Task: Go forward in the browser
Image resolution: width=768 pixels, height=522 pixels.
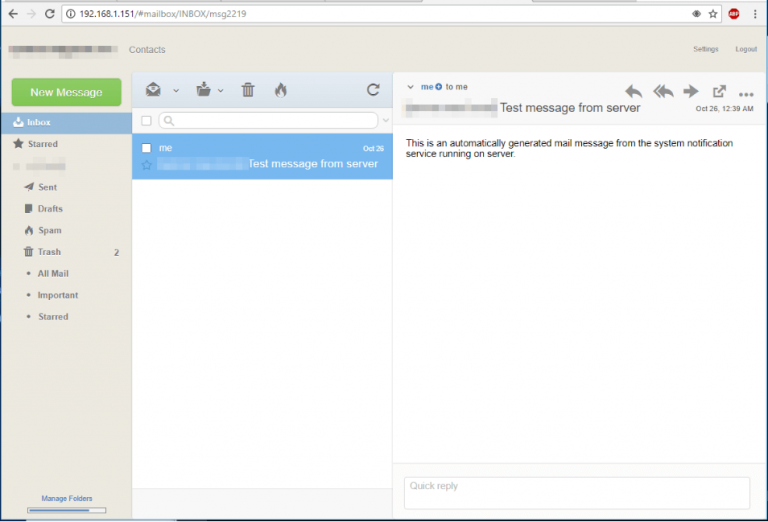Action: click(x=31, y=14)
